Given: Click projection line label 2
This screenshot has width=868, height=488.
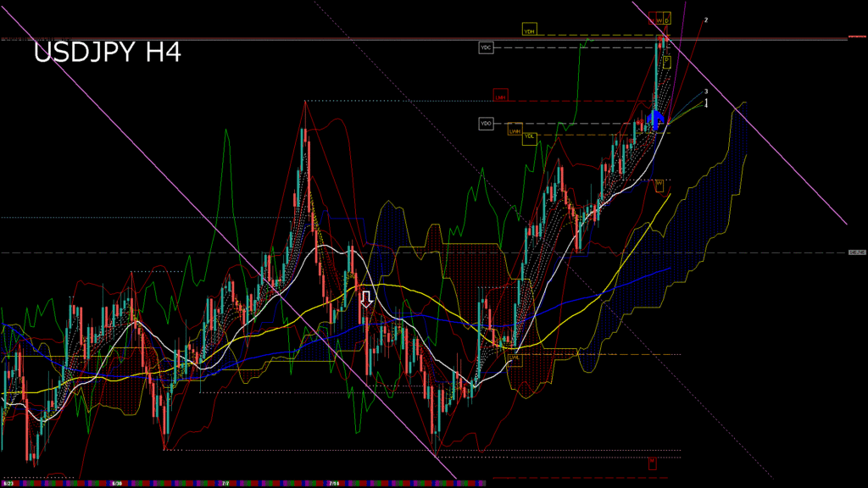Looking at the screenshot, I should [x=706, y=20].
